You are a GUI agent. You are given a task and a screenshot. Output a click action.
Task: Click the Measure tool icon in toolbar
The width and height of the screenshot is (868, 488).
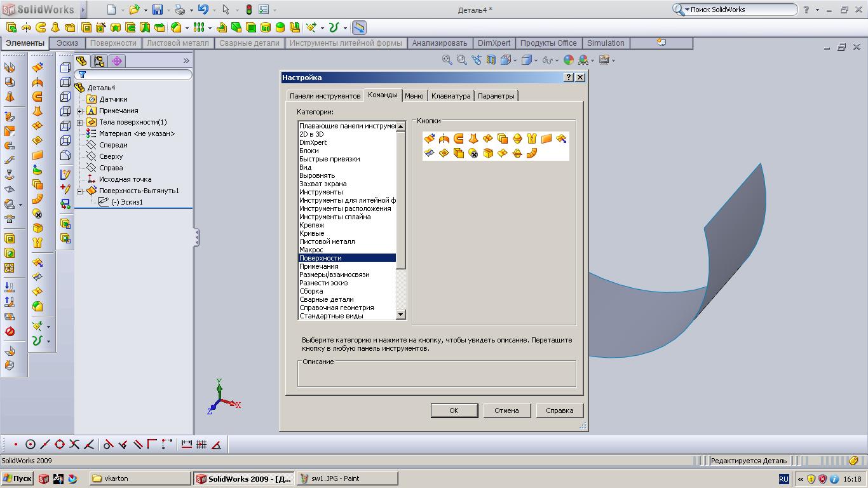click(x=359, y=27)
